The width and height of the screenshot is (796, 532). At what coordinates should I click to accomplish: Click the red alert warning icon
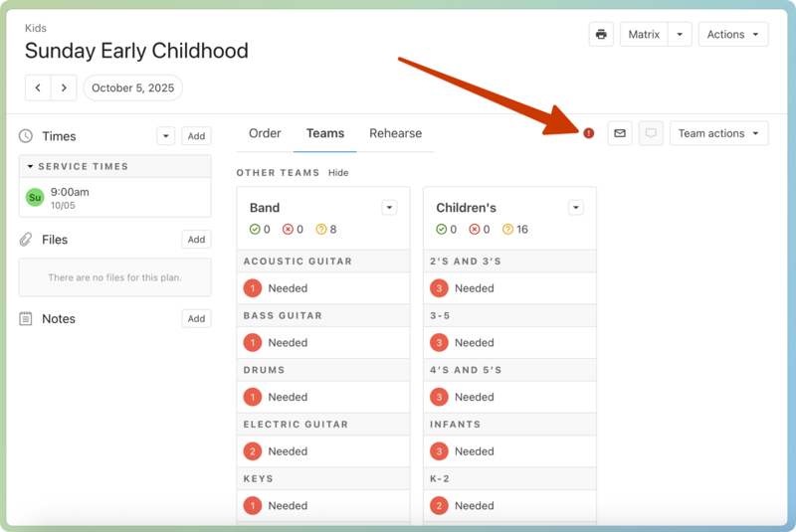click(589, 133)
